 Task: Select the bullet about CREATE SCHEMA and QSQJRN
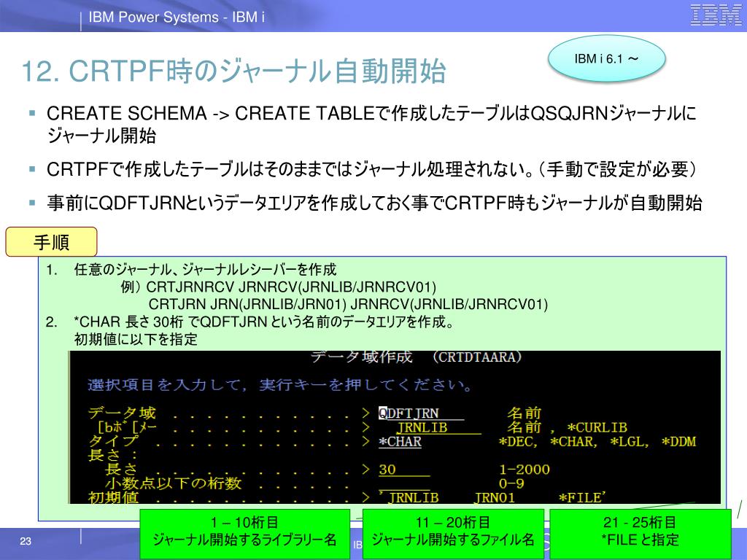(x=371, y=124)
